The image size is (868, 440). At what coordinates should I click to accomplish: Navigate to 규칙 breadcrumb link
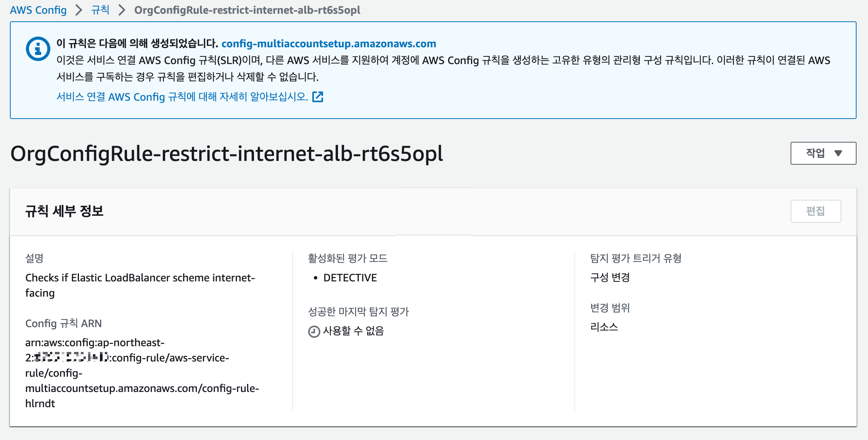pos(100,10)
